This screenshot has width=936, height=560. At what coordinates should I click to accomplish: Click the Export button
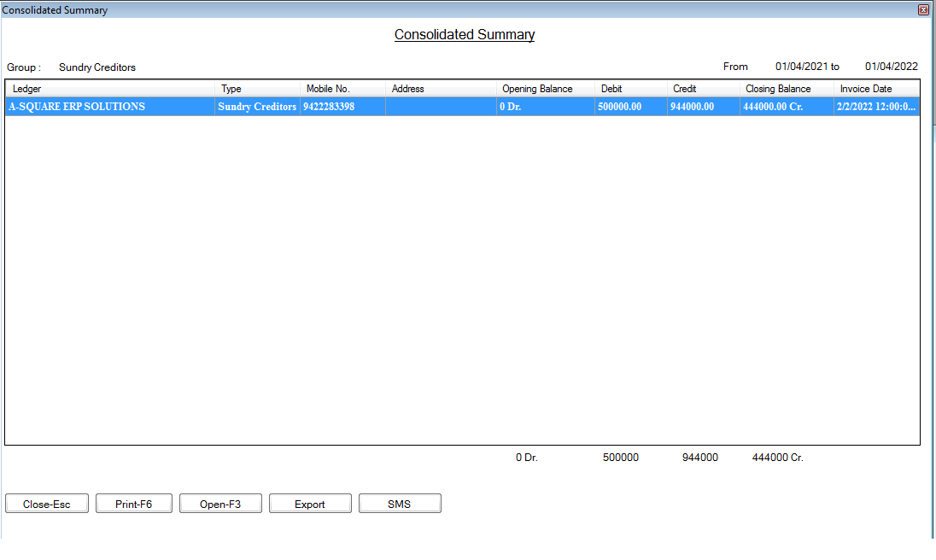310,504
